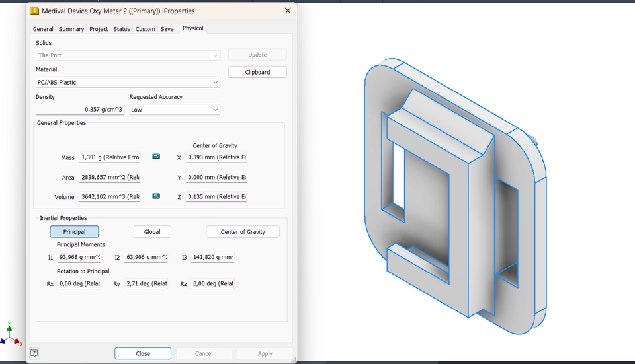Click the 3D part model in viewport
The height and width of the screenshot is (364, 635).
point(456,196)
